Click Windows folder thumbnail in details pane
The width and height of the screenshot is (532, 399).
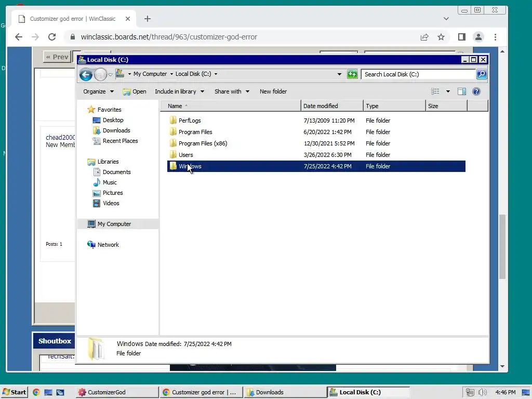point(96,349)
